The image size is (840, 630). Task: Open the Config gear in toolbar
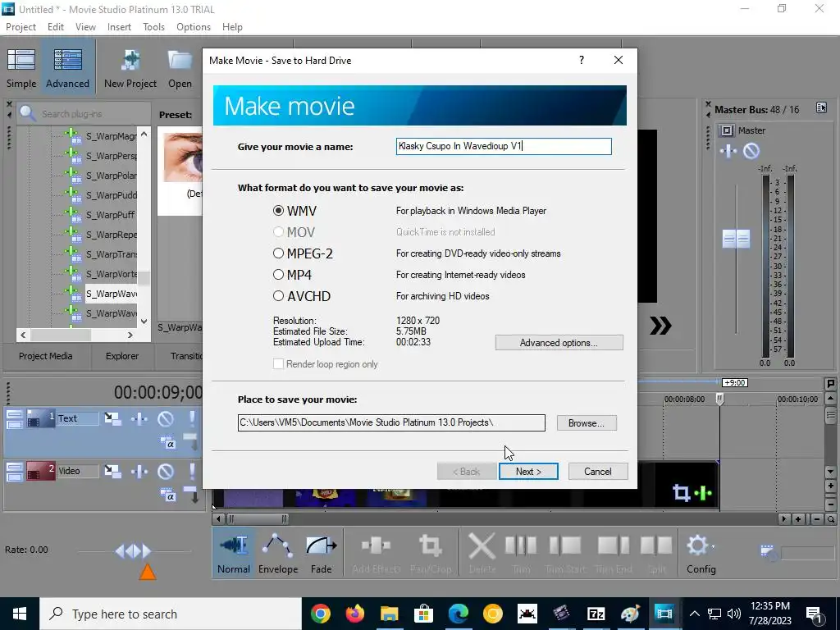coord(701,554)
